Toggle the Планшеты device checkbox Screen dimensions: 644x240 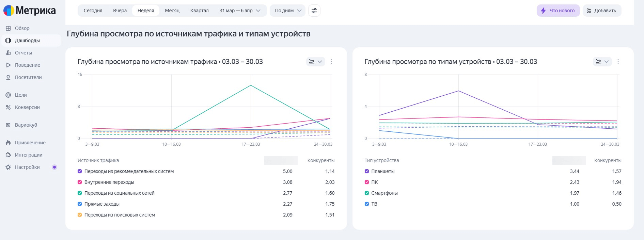click(367, 171)
